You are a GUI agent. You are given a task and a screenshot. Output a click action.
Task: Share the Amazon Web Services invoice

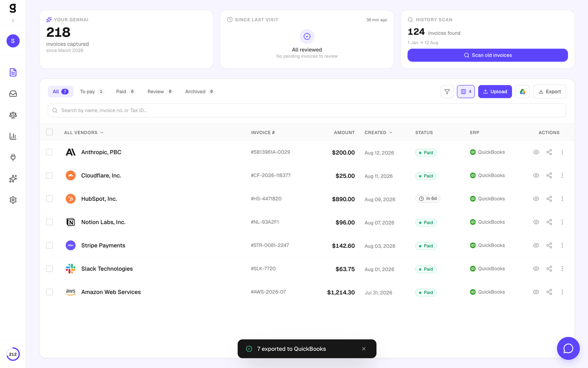click(549, 292)
